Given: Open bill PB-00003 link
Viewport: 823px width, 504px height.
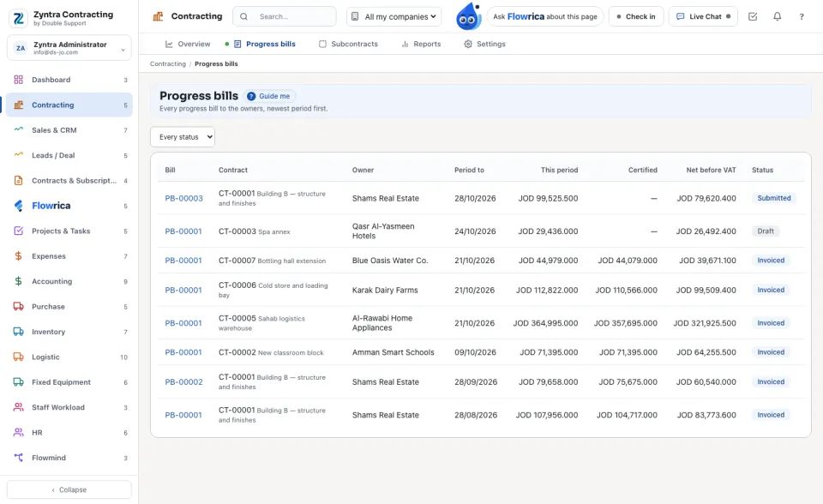Looking at the screenshot, I should [x=183, y=199].
